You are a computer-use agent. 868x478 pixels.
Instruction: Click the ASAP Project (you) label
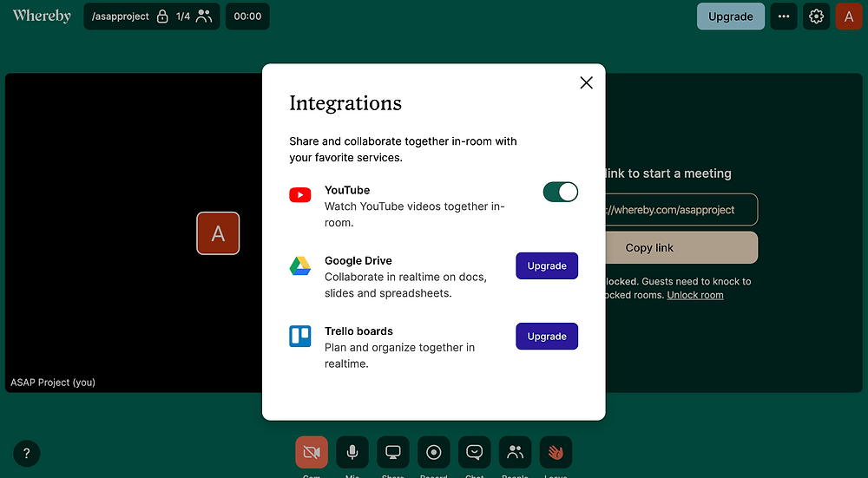pos(53,383)
